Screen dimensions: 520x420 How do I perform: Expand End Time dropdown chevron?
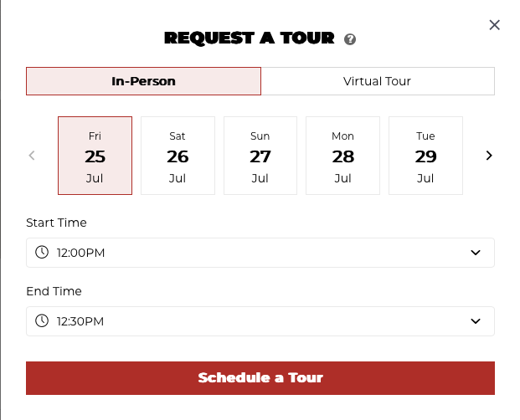pyautogui.click(x=476, y=321)
